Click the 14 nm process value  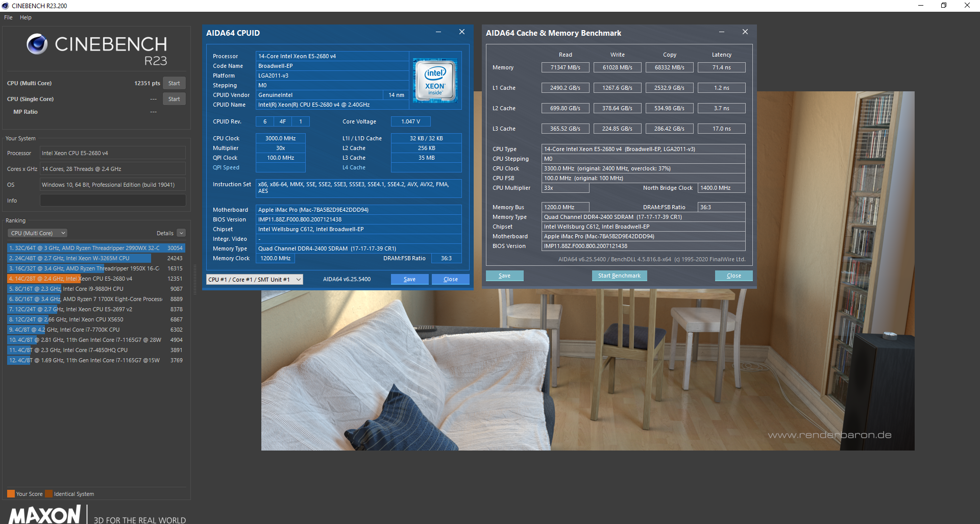396,95
